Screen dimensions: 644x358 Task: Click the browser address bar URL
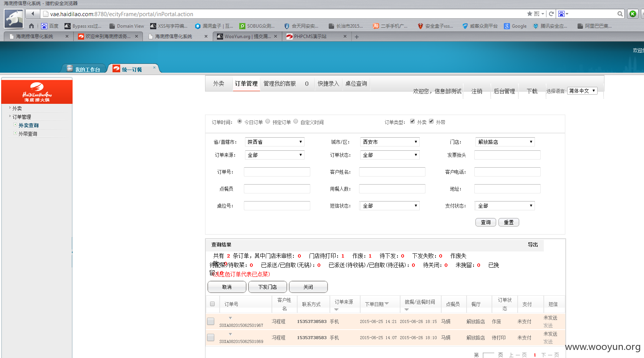coord(121,14)
